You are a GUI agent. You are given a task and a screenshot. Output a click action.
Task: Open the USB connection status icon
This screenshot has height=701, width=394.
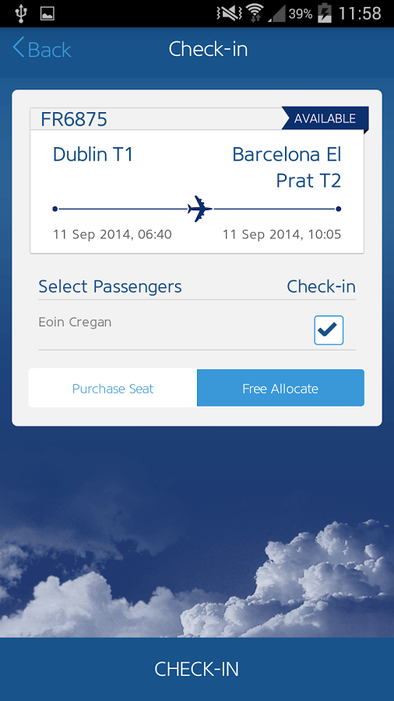coord(21,13)
